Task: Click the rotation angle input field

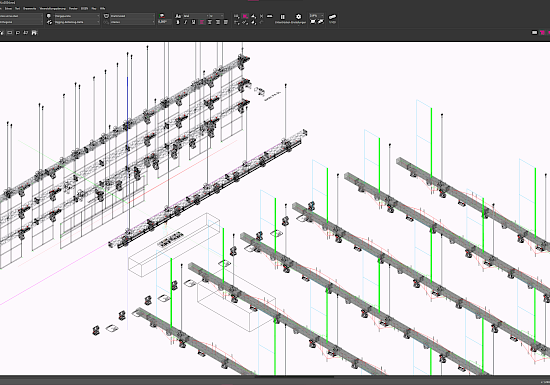Action: click(x=164, y=22)
